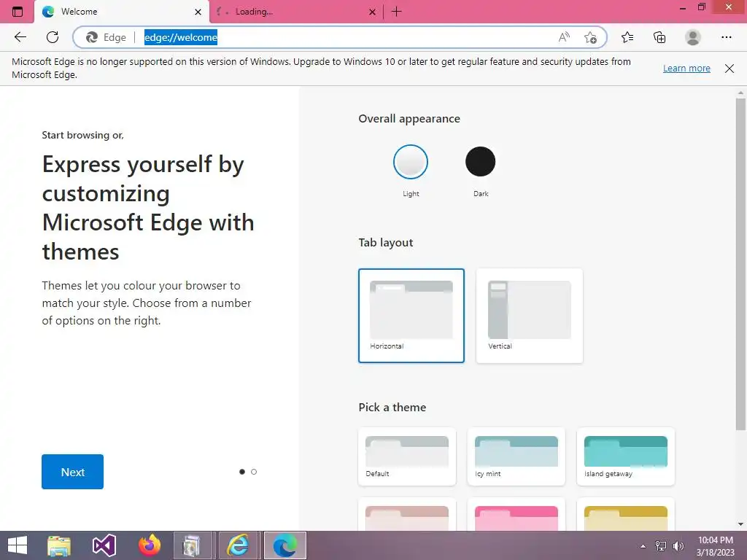747x560 pixels.
Task: Go to the second page indicator dot
Action: 254,472
